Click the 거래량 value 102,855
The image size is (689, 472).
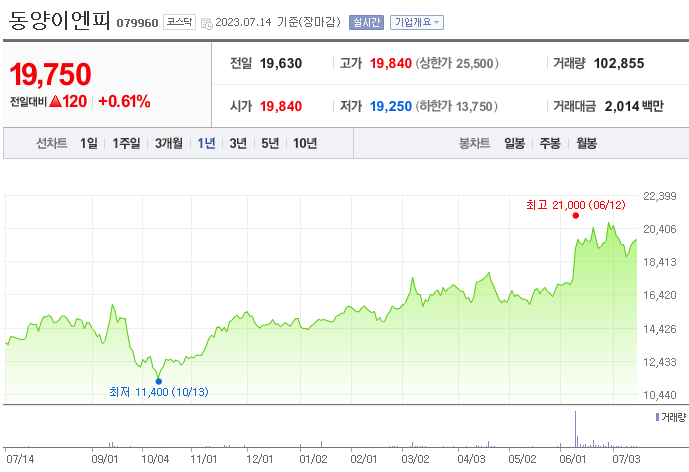click(x=619, y=63)
